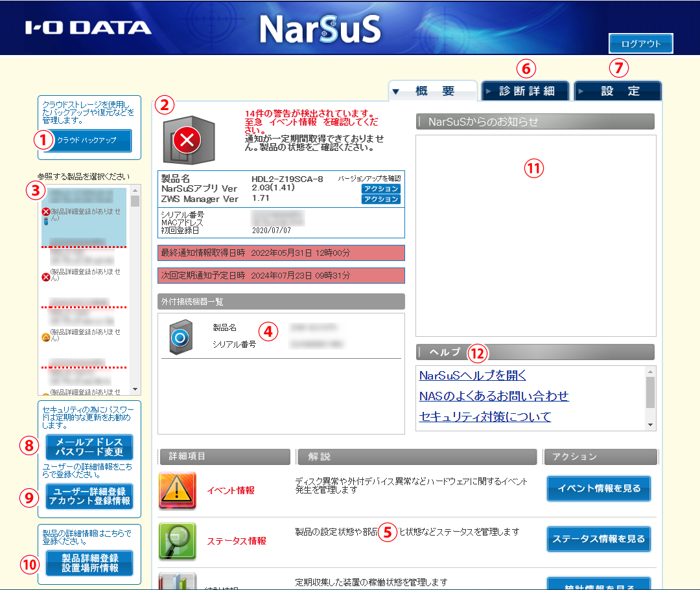Open the 診断詳細 tab
The width and height of the screenshot is (700, 590).
(x=525, y=91)
